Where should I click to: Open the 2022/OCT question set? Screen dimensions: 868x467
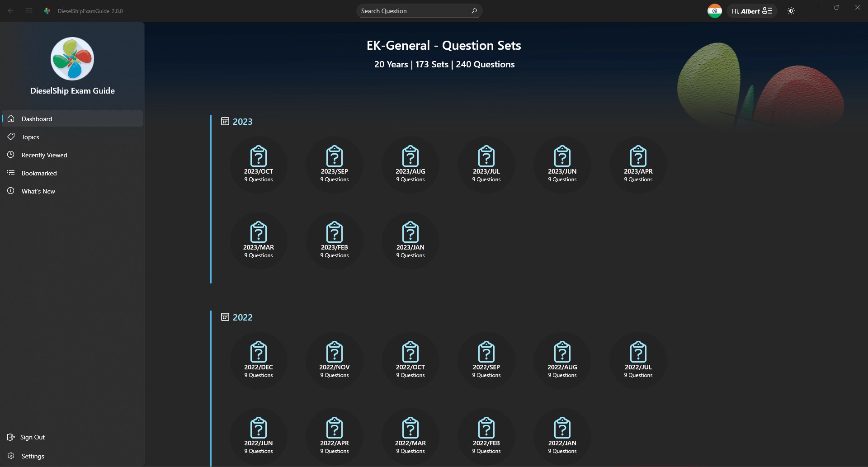[x=410, y=361]
